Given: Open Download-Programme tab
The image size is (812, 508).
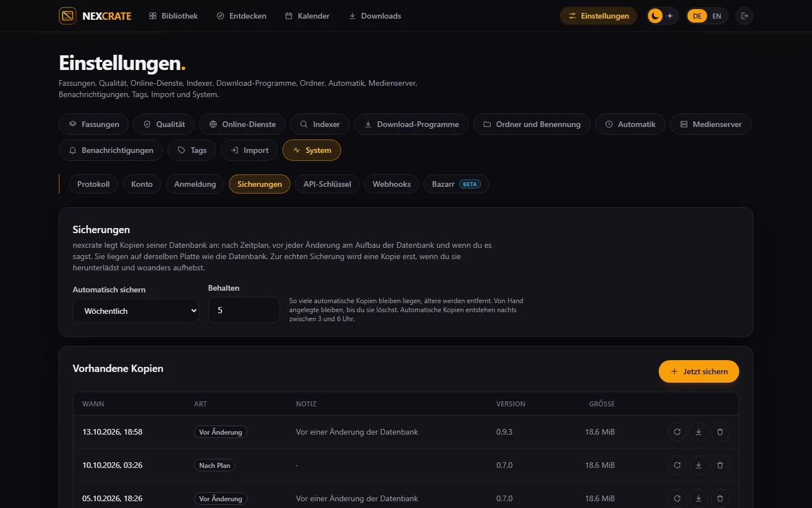Looking at the screenshot, I should pos(411,124).
